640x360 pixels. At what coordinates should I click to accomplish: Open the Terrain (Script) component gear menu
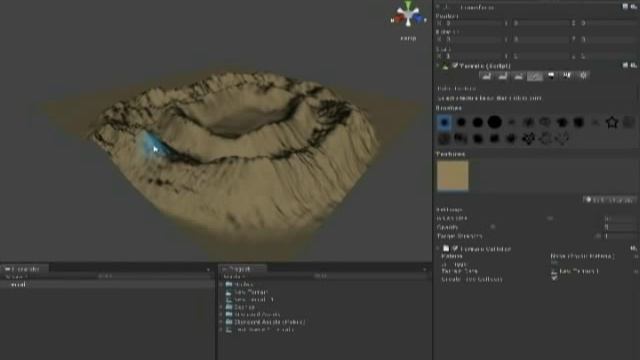click(633, 65)
